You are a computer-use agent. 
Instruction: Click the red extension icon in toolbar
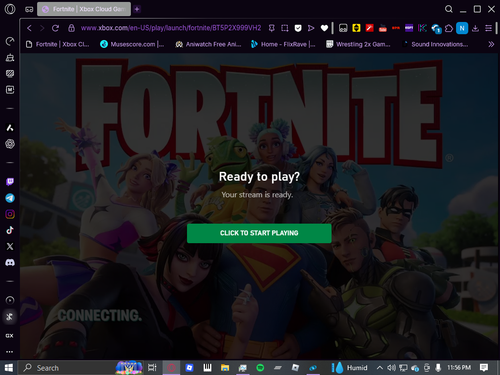click(x=370, y=28)
